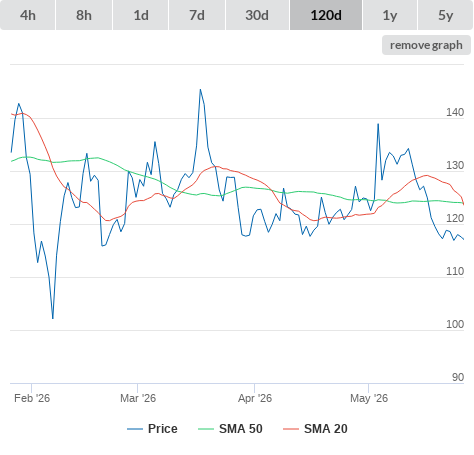This screenshot has height=455, width=474.
Task: Click the Apr '26 axis tick label
Action: point(255,398)
